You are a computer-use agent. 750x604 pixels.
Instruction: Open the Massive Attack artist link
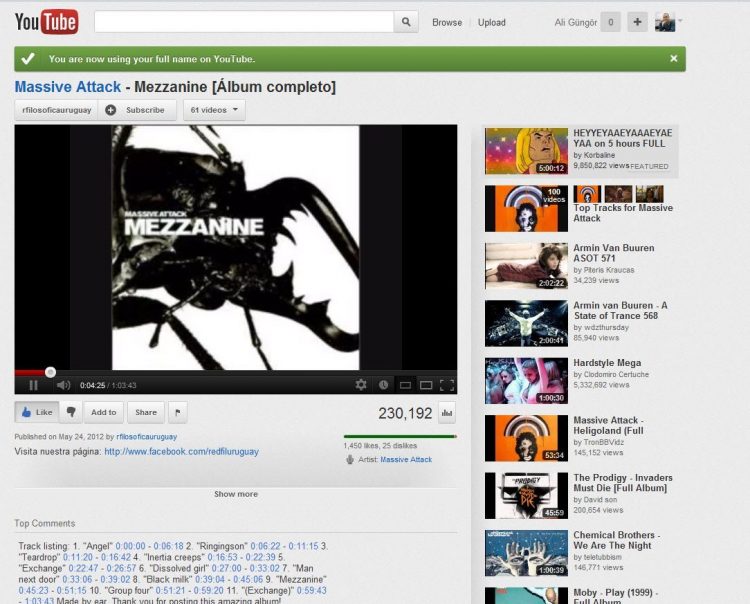[x=406, y=460]
